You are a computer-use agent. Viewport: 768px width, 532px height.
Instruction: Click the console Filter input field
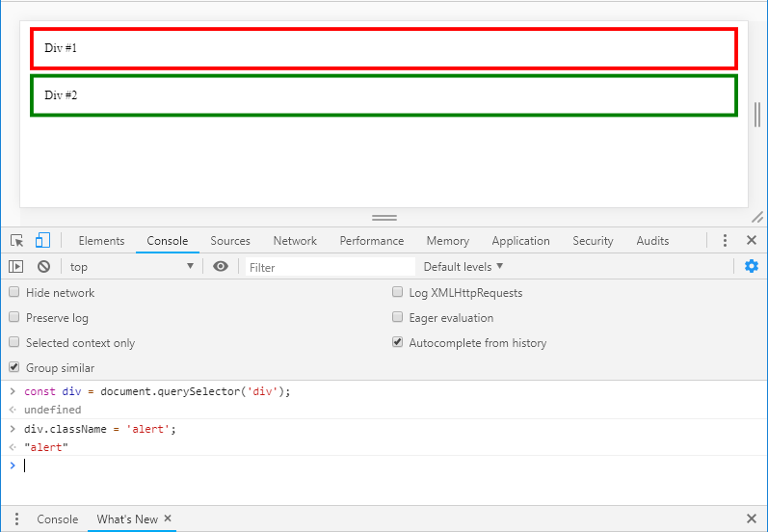pos(330,267)
